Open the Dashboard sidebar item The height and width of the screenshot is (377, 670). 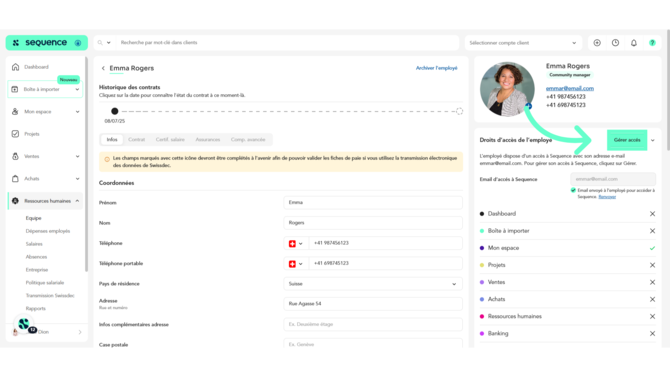[36, 67]
